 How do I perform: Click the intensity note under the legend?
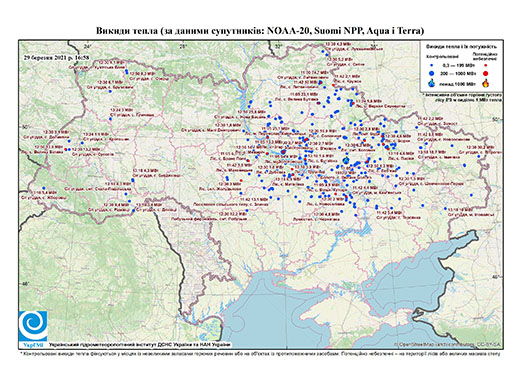point(463,97)
